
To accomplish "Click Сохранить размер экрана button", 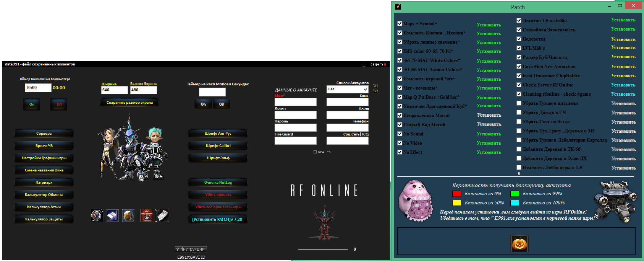I will point(129,103).
